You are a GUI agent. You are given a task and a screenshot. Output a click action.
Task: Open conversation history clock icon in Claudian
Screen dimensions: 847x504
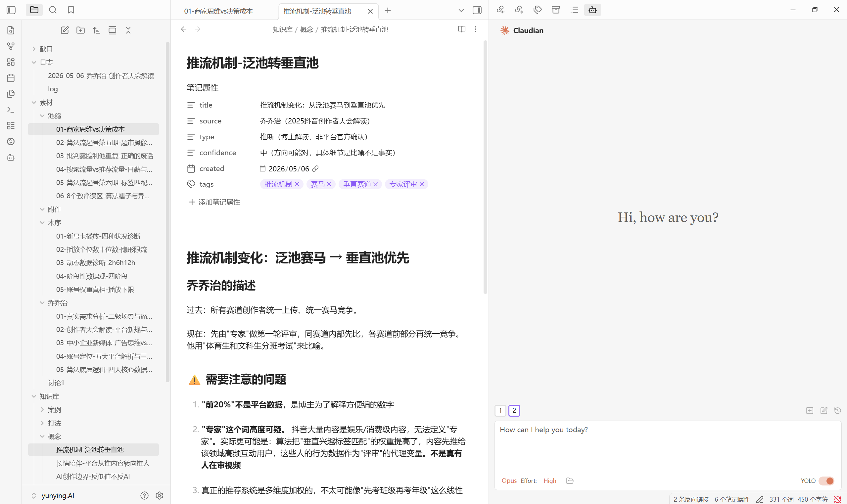click(837, 411)
